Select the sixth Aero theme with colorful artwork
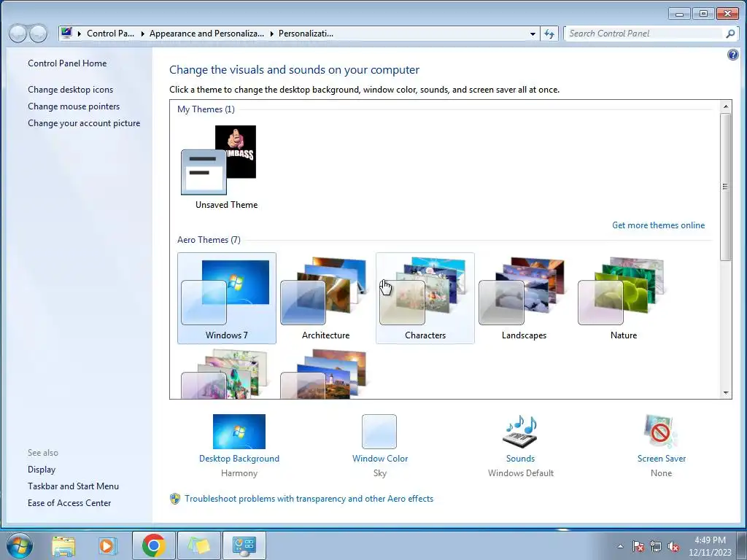 click(227, 373)
